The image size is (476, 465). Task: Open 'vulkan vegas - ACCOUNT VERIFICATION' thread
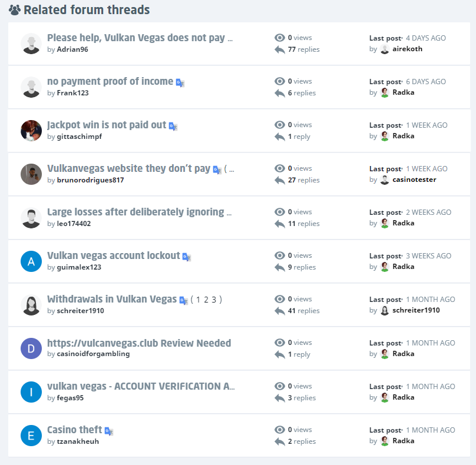[x=141, y=387]
